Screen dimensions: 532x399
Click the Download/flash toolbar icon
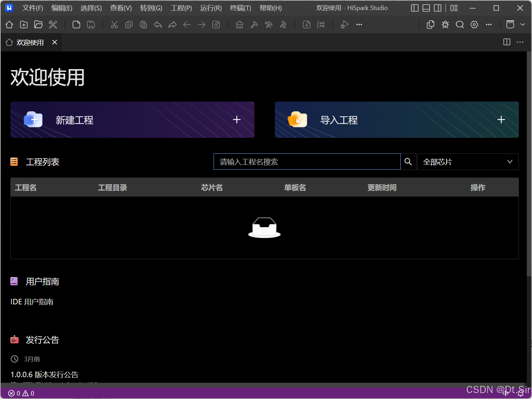click(306, 25)
